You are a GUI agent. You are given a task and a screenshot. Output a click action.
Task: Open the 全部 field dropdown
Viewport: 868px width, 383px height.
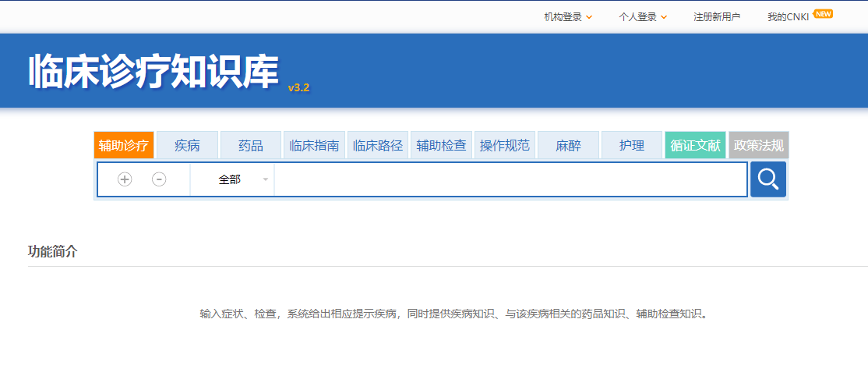232,179
